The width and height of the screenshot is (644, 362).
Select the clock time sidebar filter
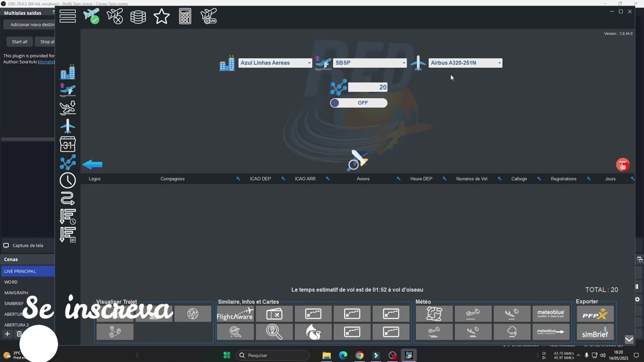pos(67,180)
